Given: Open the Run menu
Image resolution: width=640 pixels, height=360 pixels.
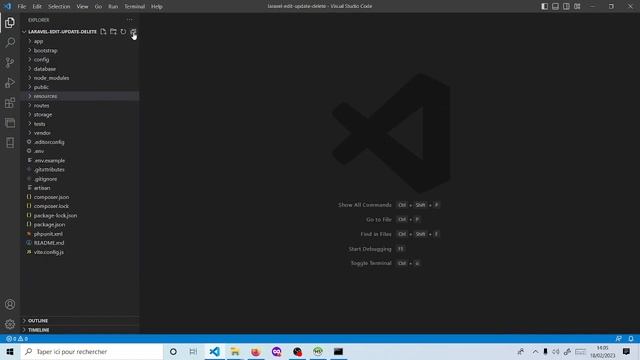Looking at the screenshot, I should [x=113, y=7].
